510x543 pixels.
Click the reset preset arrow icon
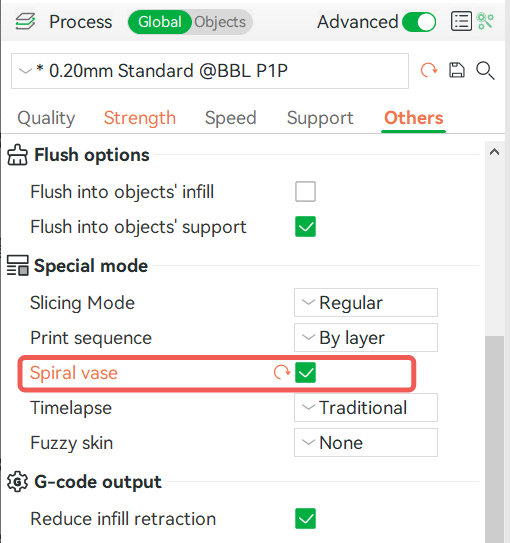[x=429, y=70]
